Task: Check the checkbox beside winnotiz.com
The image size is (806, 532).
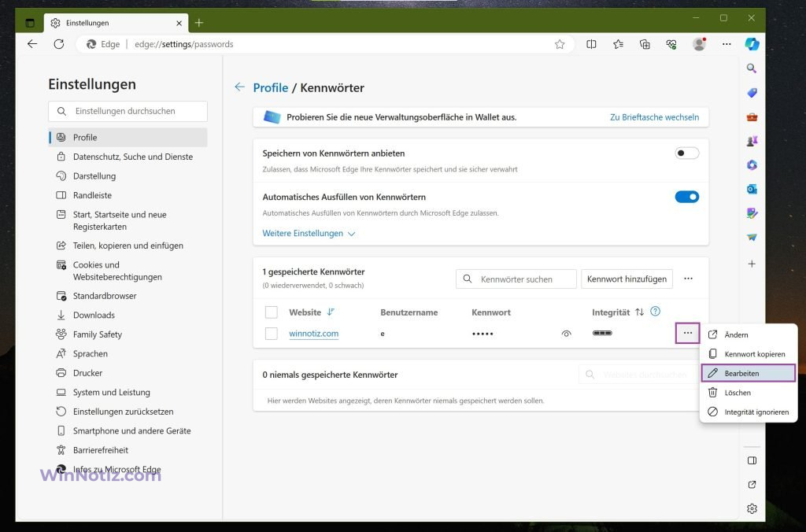Action: pos(272,334)
